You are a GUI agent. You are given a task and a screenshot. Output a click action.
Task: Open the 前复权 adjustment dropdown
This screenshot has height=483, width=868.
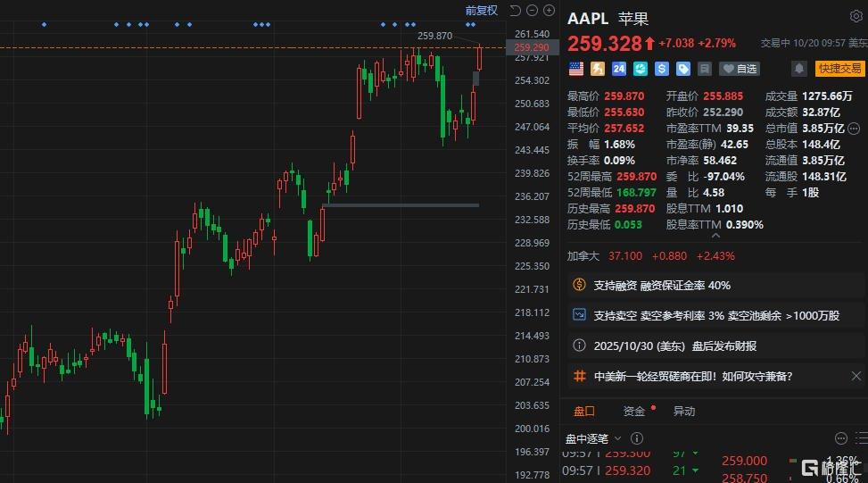point(482,11)
